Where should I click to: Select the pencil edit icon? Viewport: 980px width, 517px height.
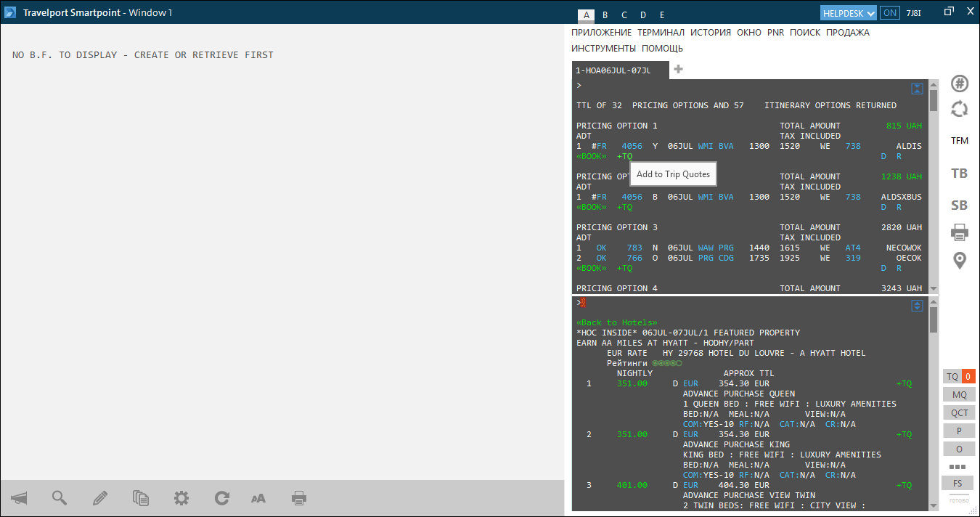pos(100,498)
